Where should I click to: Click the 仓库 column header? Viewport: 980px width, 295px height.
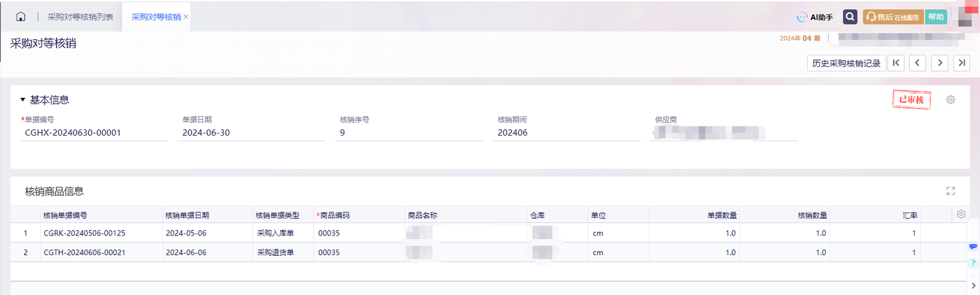(x=558, y=215)
